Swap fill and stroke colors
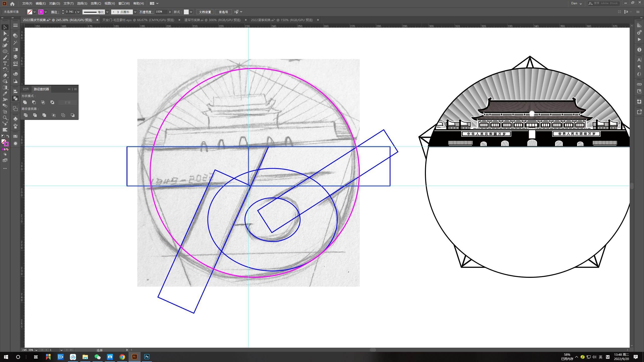 (x=8, y=136)
